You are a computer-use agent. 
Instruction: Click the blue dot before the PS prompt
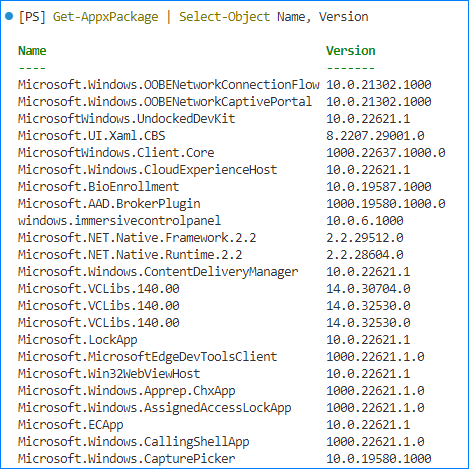coord(9,16)
